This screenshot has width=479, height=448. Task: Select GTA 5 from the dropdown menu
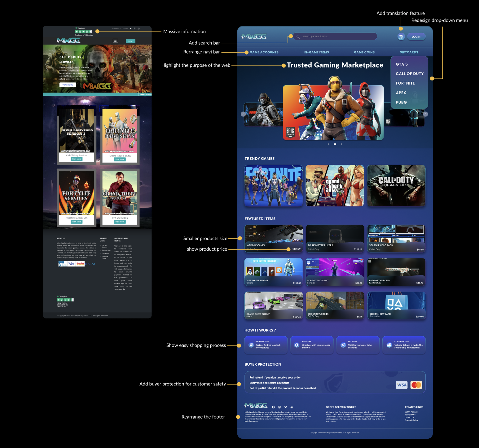(x=402, y=64)
